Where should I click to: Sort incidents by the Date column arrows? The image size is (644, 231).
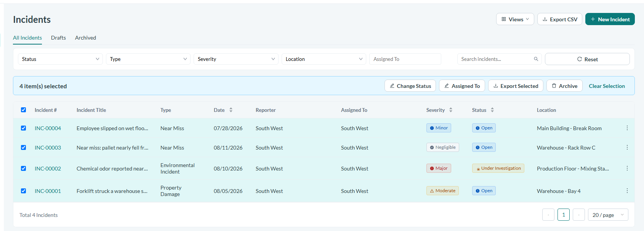pos(231,110)
